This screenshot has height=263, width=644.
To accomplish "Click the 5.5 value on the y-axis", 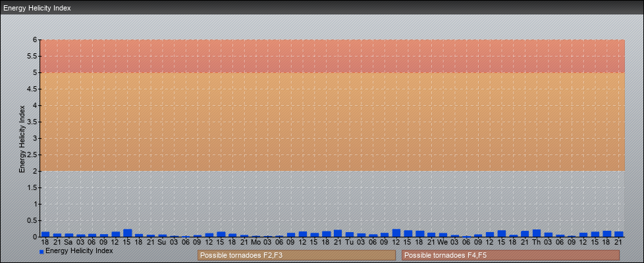I will tap(33, 56).
